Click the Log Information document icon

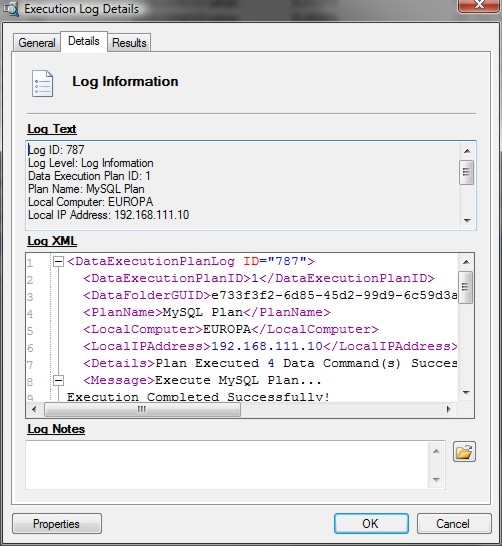[x=42, y=83]
